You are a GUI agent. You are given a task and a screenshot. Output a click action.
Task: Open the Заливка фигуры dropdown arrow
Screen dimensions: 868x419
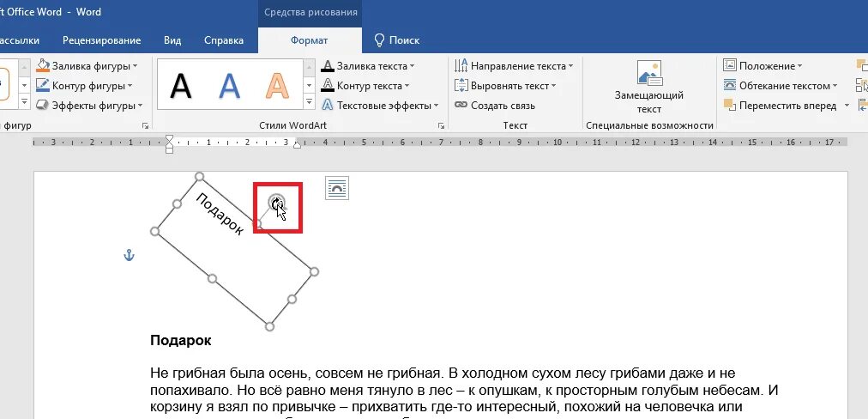coord(135,66)
